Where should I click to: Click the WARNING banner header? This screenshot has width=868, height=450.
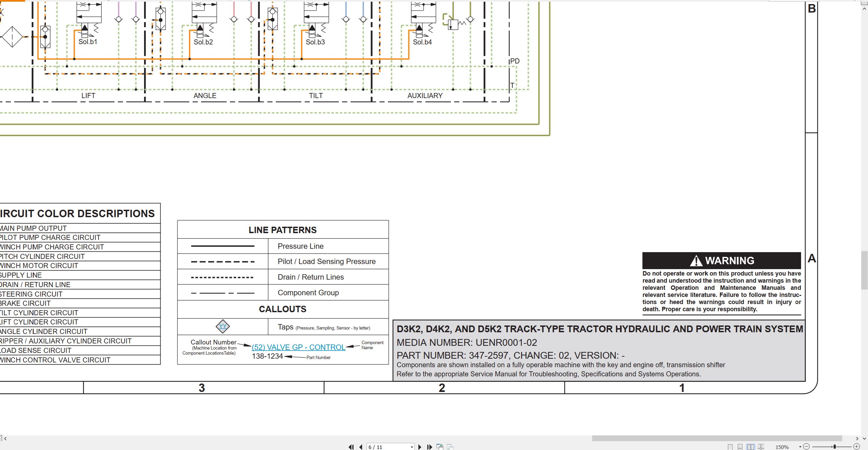click(x=722, y=261)
